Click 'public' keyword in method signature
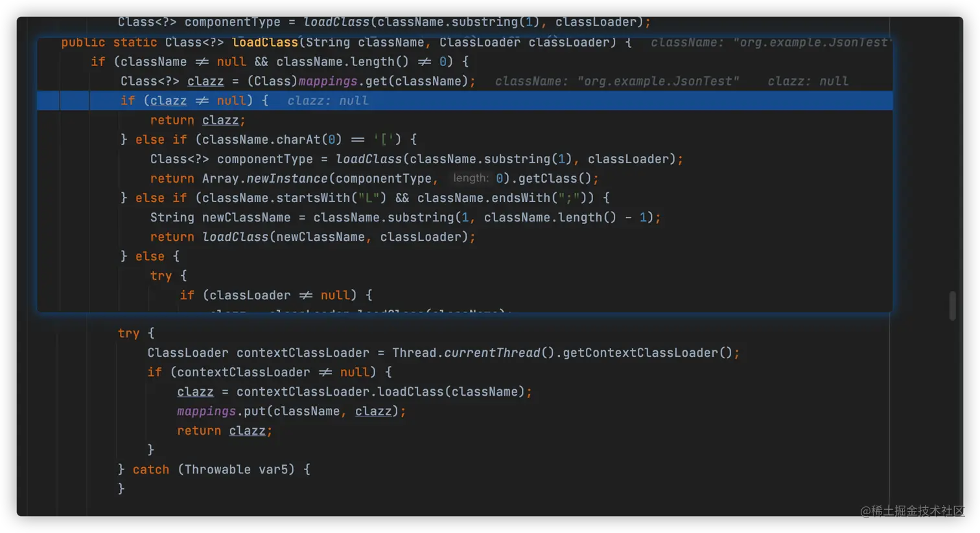The height and width of the screenshot is (533, 980). [83, 42]
